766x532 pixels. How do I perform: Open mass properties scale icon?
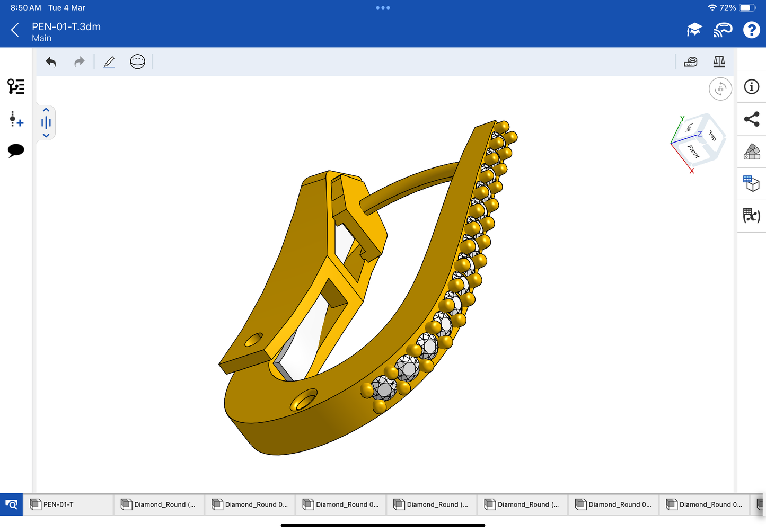click(719, 62)
